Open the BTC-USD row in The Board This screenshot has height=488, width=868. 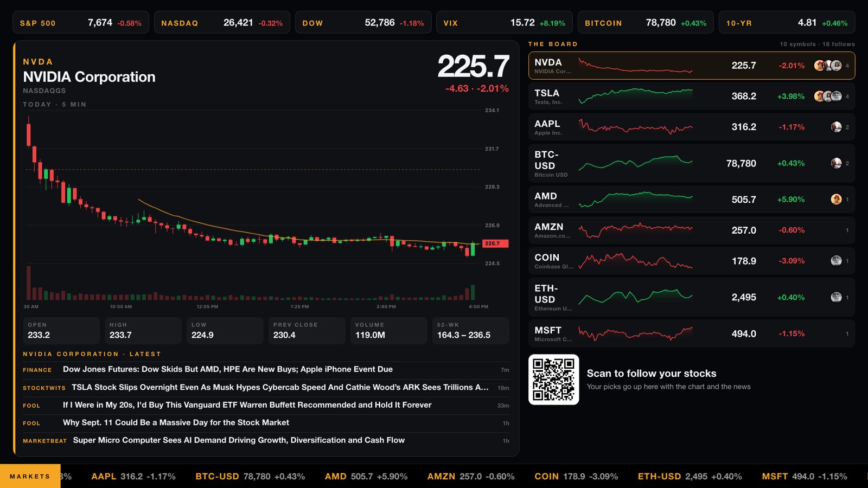(692, 163)
